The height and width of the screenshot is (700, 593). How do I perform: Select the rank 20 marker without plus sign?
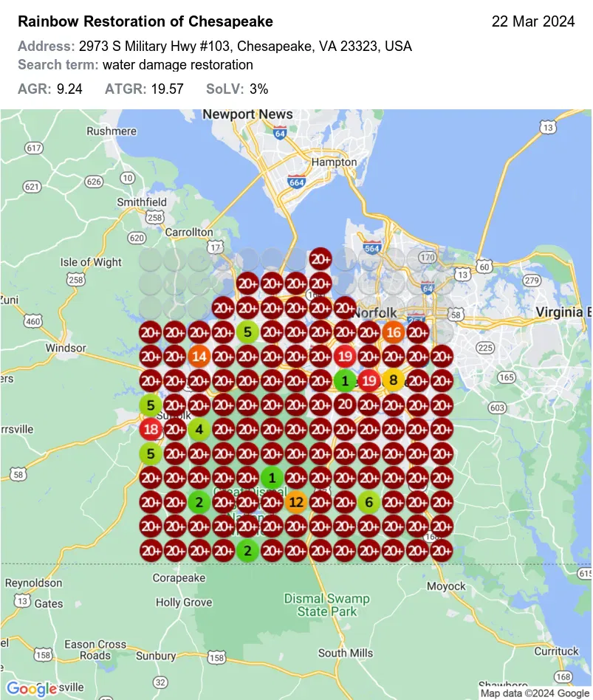pyautogui.click(x=344, y=405)
